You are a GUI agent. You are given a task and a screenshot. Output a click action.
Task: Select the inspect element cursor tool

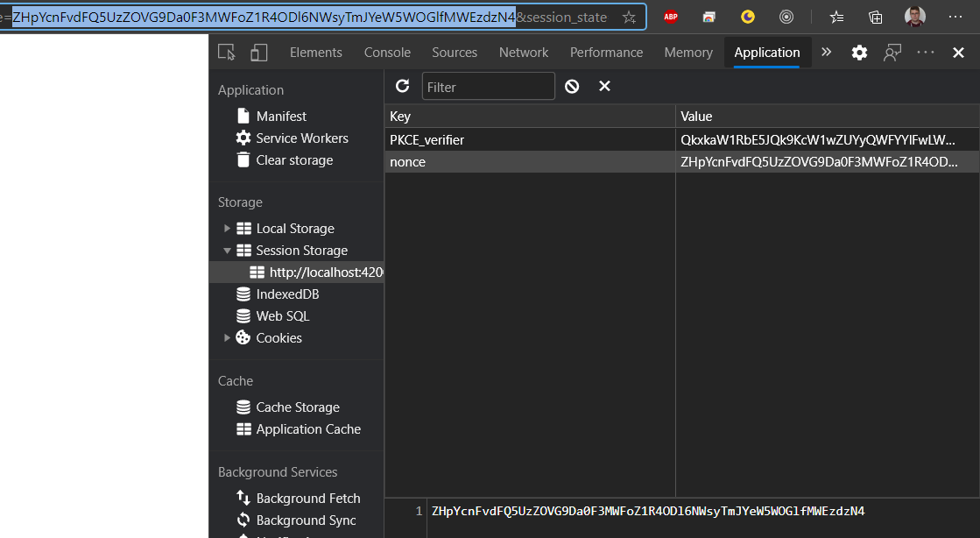click(226, 53)
